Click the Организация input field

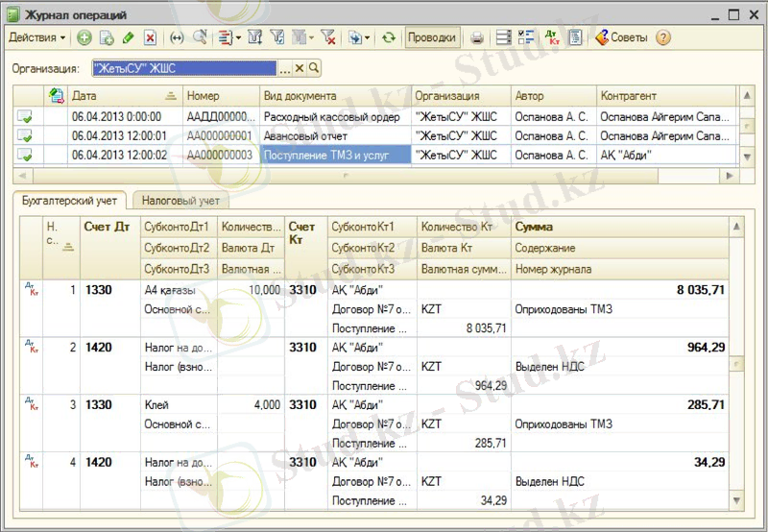[182, 68]
